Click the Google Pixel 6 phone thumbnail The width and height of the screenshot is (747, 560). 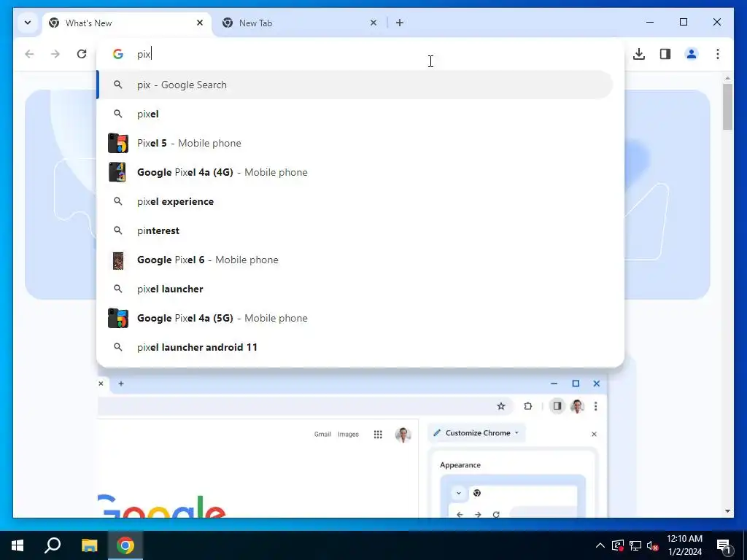tap(117, 260)
